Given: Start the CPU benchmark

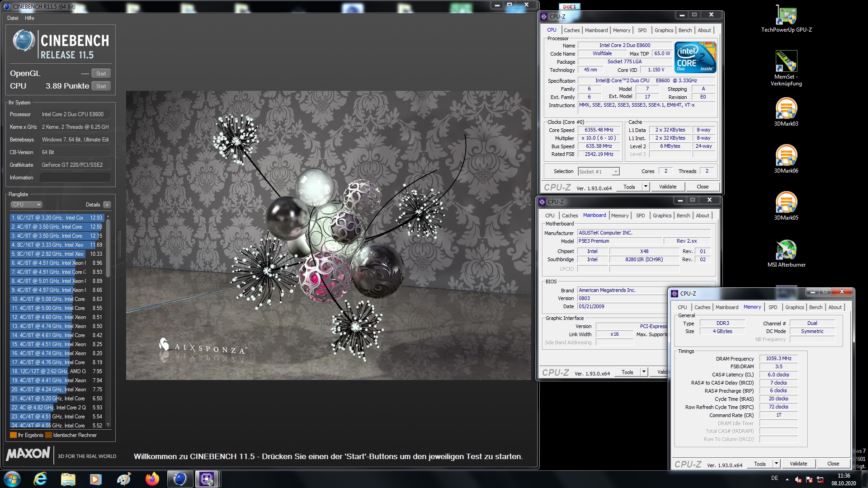Looking at the screenshot, I should pos(101,86).
